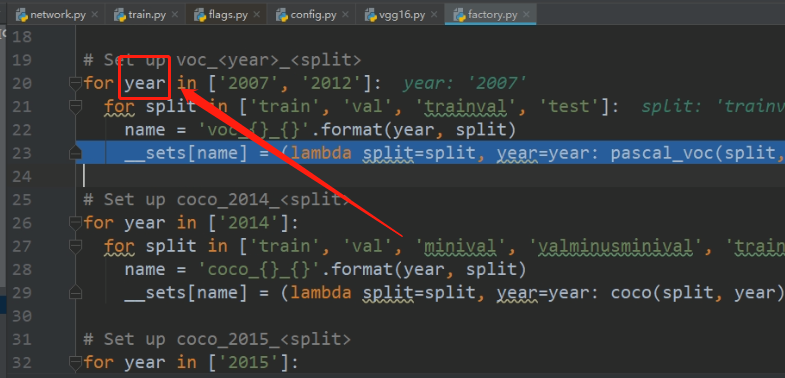Viewport: 785px width, 378px height.
Task: Click the inline debug value for split on line 21
Action: [713, 107]
